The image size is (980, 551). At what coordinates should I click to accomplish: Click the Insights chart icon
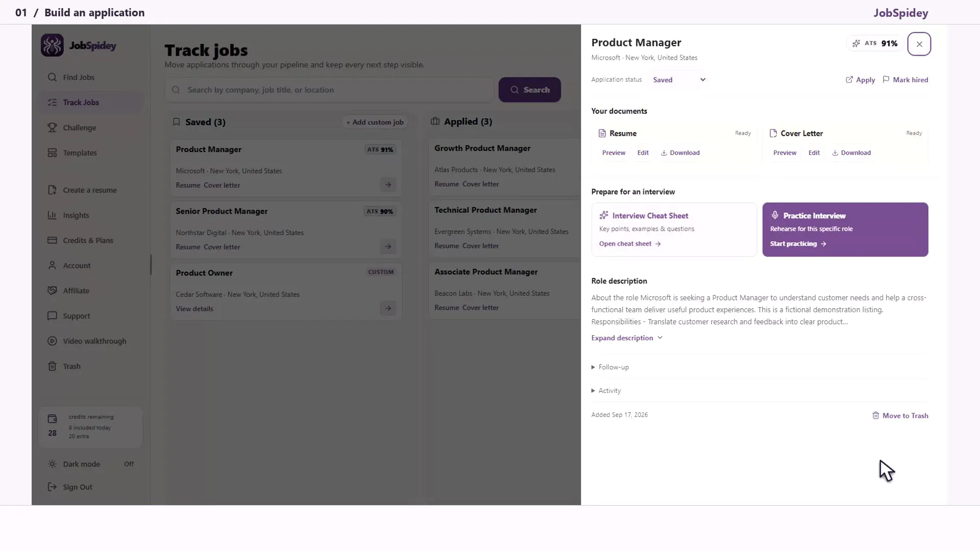52,215
